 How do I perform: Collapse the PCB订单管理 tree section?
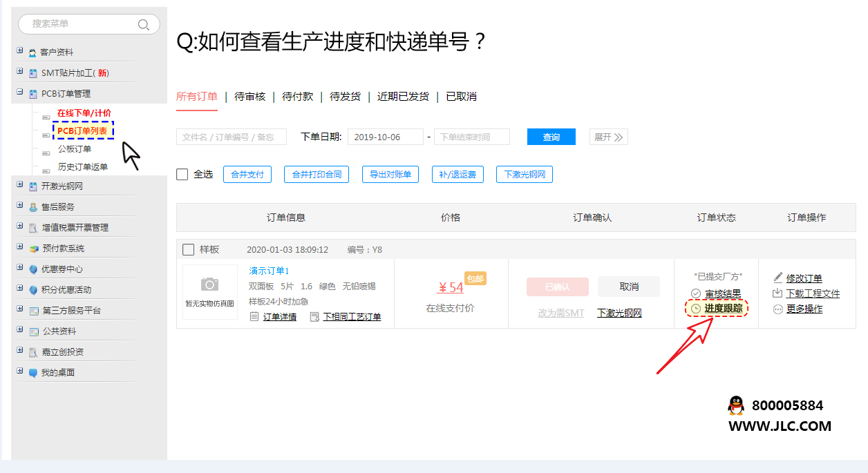(x=20, y=93)
